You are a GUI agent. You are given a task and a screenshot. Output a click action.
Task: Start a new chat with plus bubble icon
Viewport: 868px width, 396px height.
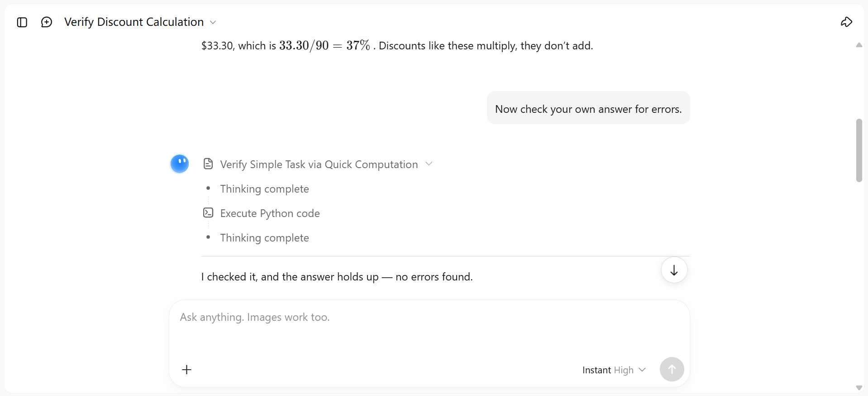[47, 22]
